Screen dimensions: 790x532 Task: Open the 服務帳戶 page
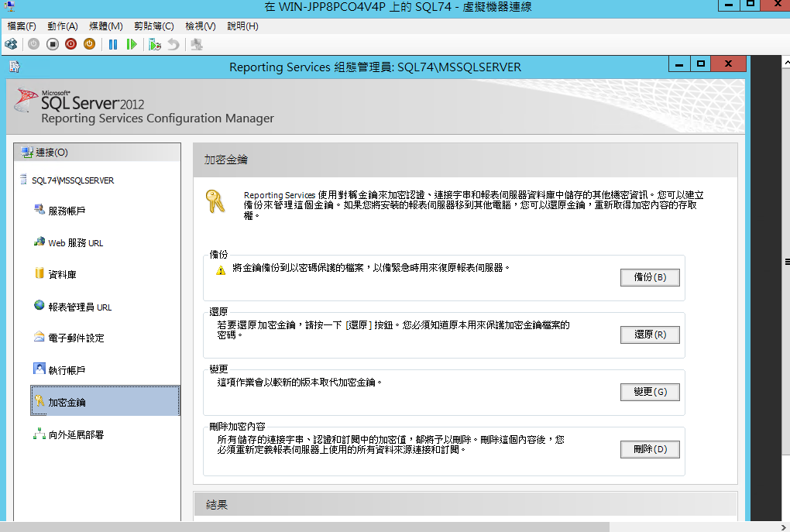point(67,211)
